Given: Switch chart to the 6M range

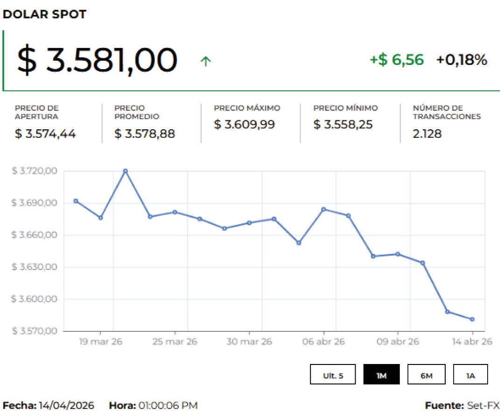Looking at the screenshot, I should (426, 375).
